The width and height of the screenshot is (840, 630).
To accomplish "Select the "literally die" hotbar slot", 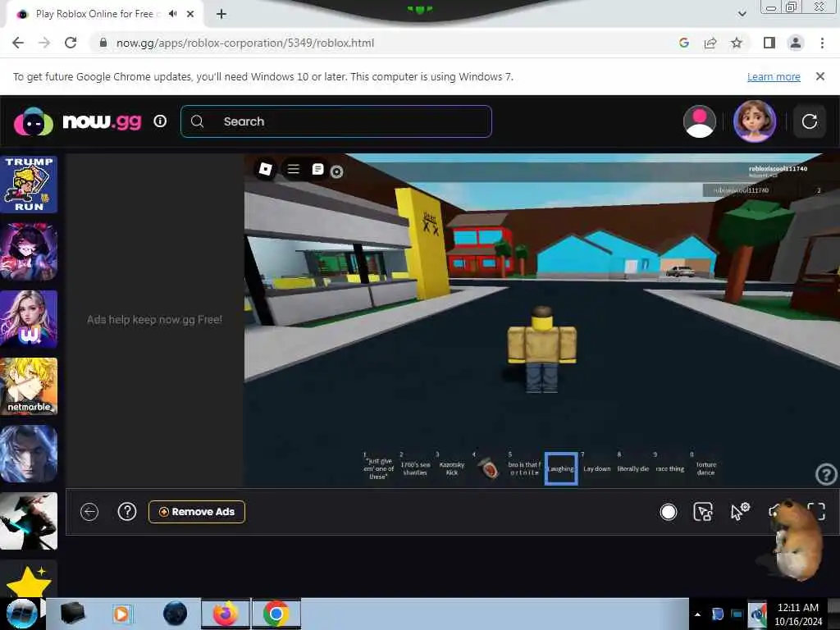I will point(633,468).
